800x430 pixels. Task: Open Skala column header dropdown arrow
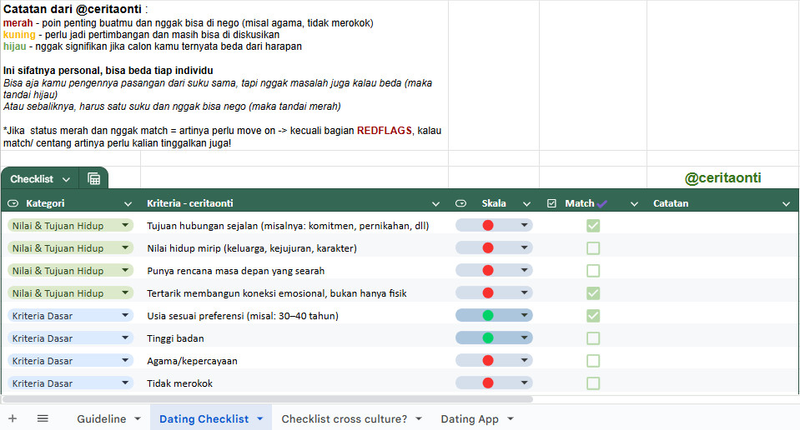(527, 204)
